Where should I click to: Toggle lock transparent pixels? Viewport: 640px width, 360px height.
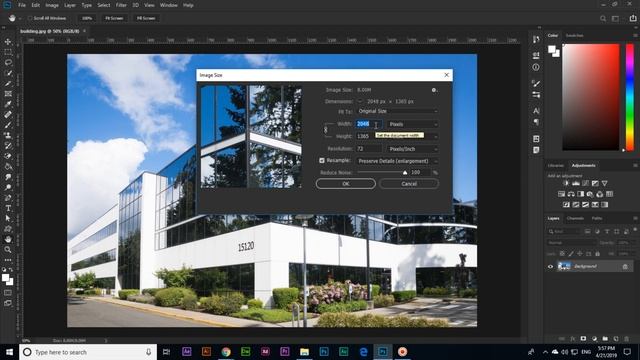tap(562, 254)
